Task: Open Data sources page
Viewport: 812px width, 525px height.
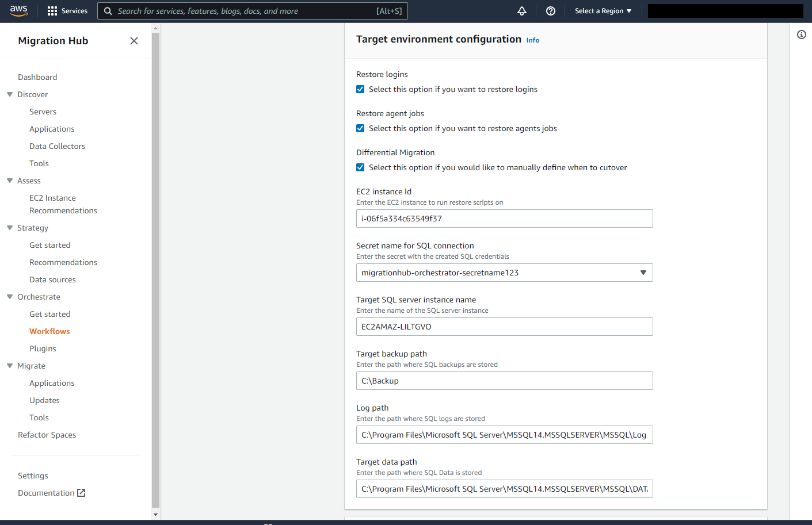Action: (53, 279)
